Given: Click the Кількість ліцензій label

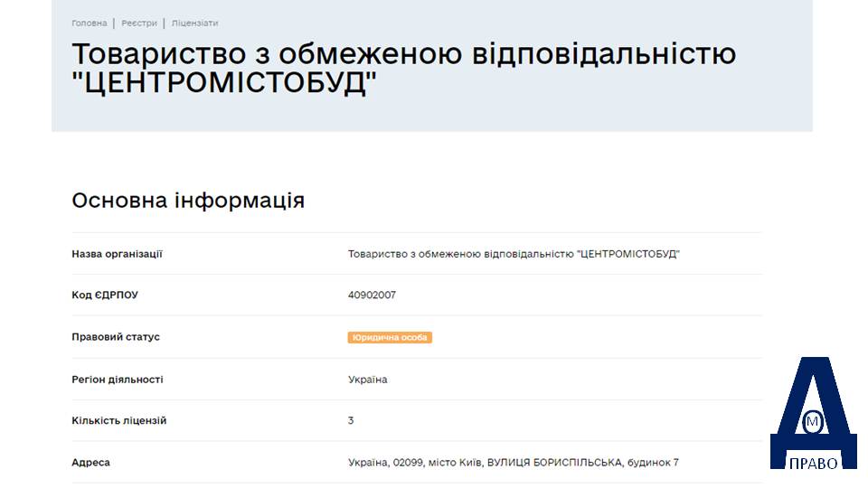Looking at the screenshot, I should (x=119, y=420).
